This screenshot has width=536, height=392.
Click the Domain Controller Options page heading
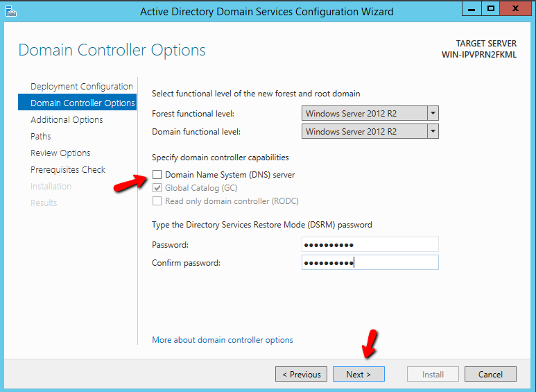112,50
